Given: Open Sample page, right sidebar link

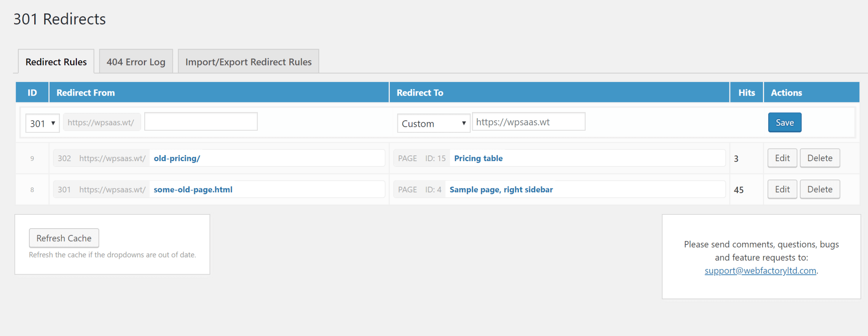Looking at the screenshot, I should point(501,189).
